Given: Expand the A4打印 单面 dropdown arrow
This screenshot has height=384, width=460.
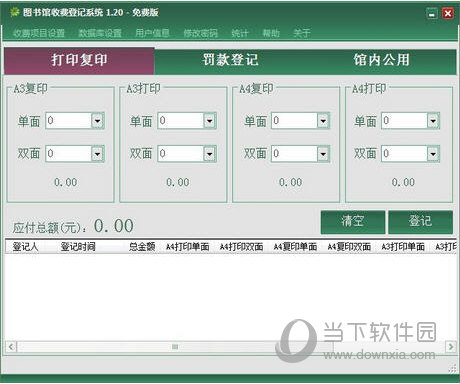Looking at the screenshot, I should click(433, 121).
